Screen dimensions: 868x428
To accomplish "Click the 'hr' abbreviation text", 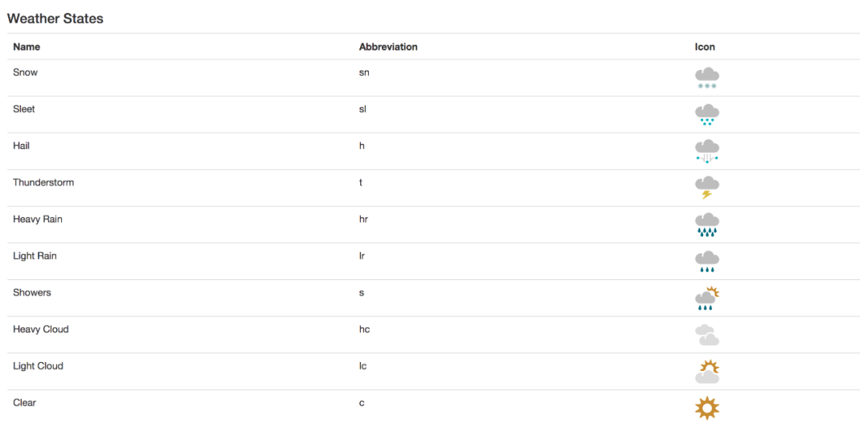I will click(x=363, y=219).
